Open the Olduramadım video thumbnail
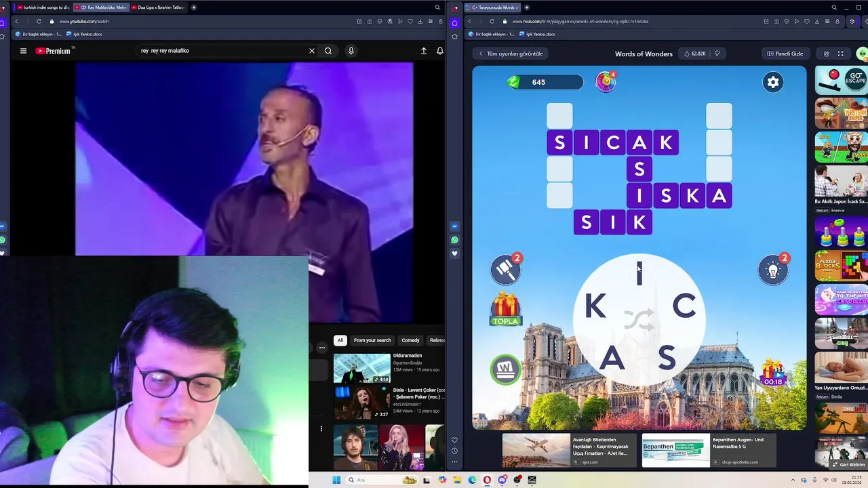The image size is (868, 488). coord(361,368)
